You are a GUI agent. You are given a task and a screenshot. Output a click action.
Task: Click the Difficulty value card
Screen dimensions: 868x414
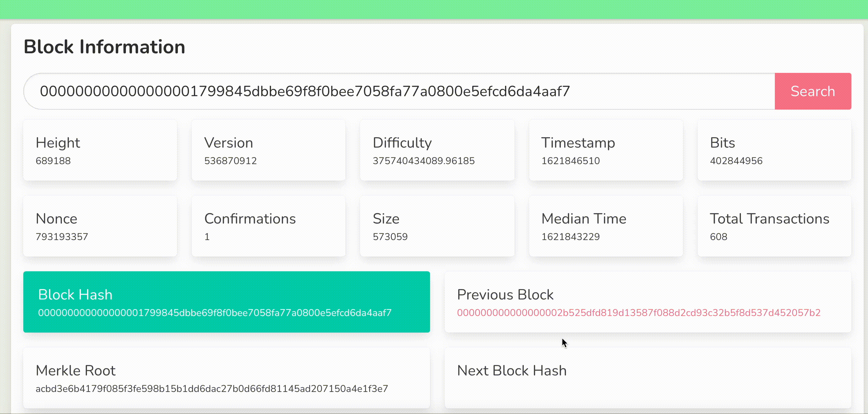[437, 150]
